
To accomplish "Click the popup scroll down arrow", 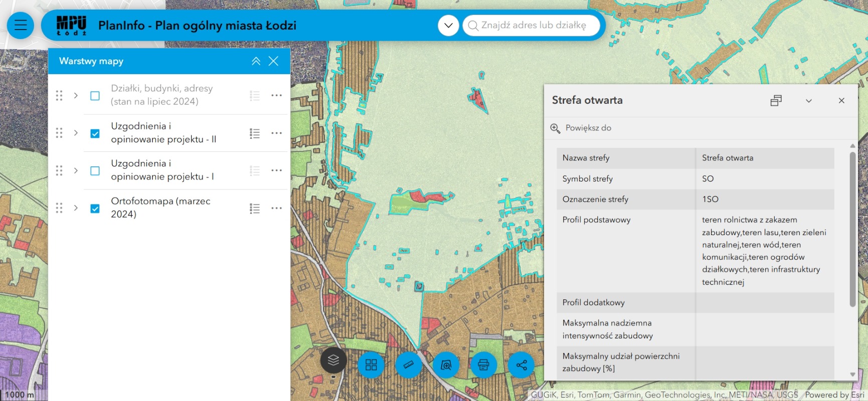I will pos(852,374).
